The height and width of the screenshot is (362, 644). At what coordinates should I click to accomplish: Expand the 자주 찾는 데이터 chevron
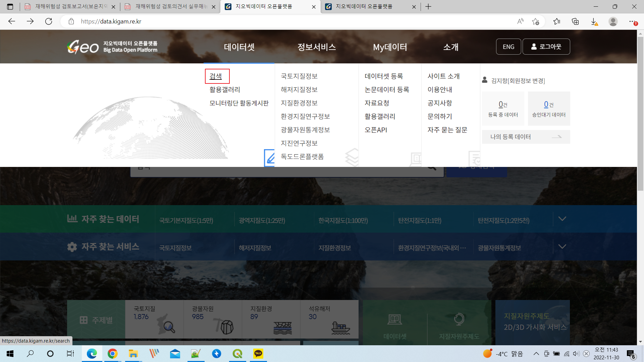point(562,219)
